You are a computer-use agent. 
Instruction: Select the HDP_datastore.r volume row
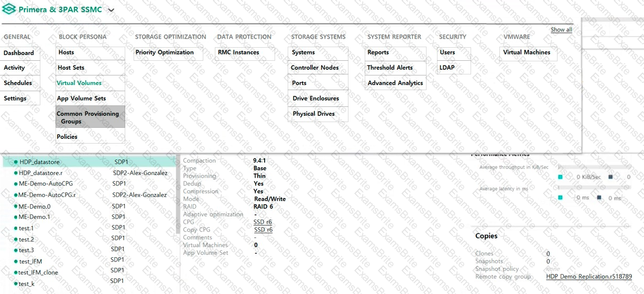(41, 173)
